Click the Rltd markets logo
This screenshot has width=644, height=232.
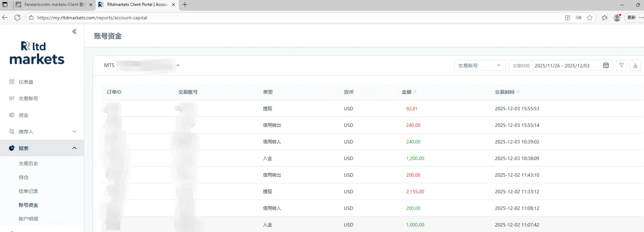37,53
